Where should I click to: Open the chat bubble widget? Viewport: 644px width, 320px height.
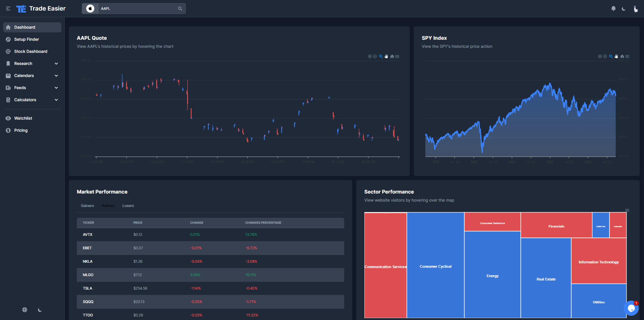[x=631, y=308]
